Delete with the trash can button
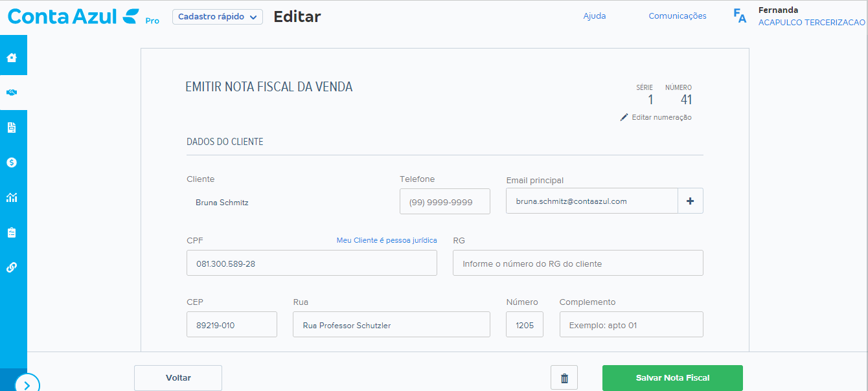This screenshot has height=391, width=868. coord(564,378)
